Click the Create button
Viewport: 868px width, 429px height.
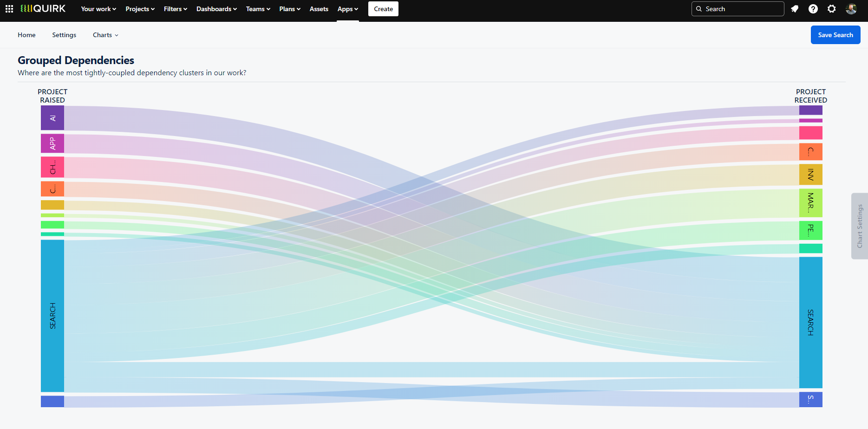point(383,9)
